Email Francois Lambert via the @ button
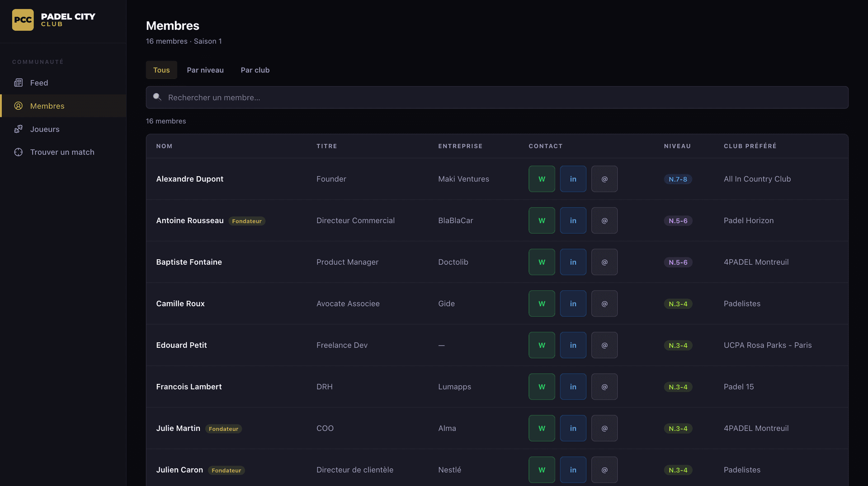This screenshot has width=868, height=486. pos(604,387)
